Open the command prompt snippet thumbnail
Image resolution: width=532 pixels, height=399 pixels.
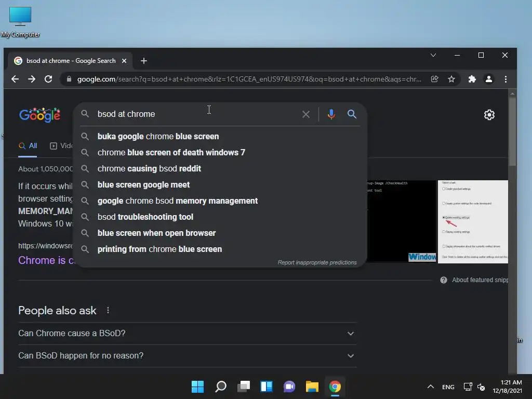[402, 221]
